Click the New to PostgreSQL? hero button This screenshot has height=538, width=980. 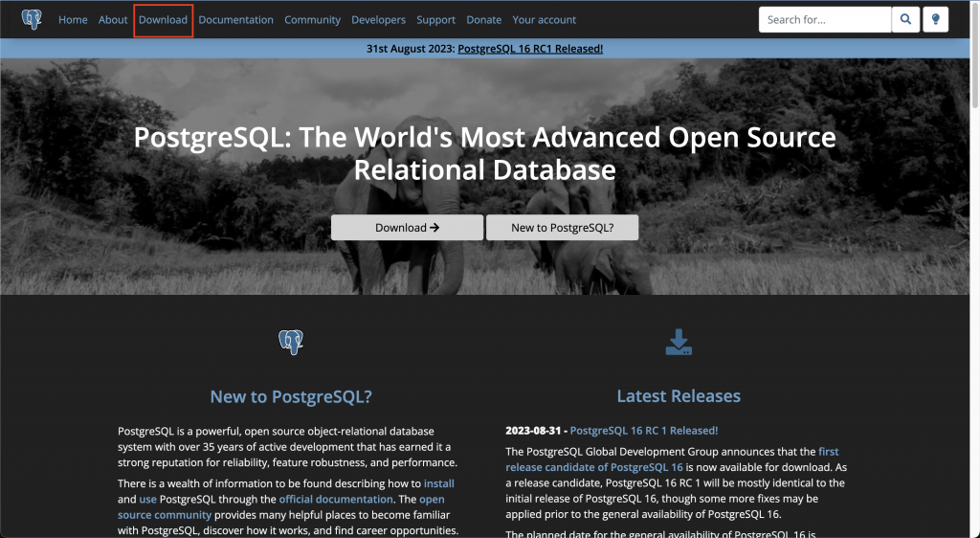563,228
